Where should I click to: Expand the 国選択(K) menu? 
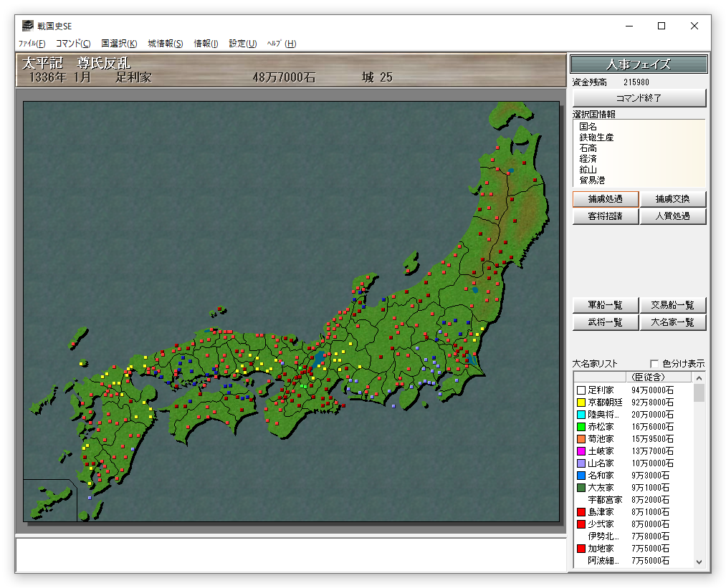click(119, 44)
